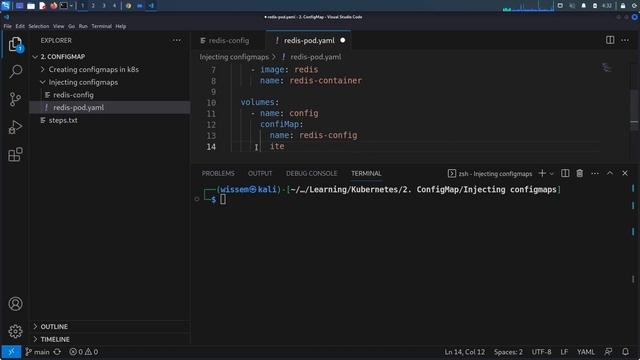Click the notification bell in system tray

584,6
